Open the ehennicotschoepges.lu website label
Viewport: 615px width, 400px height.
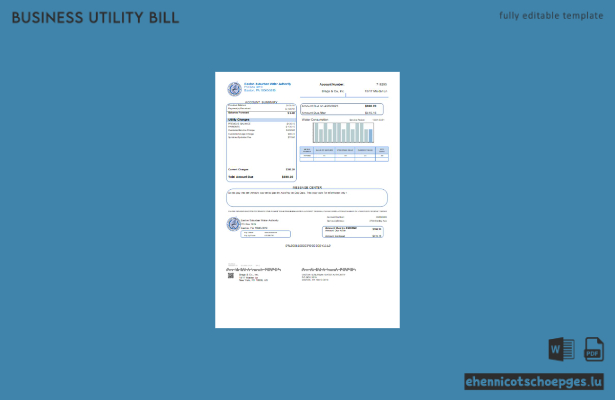click(534, 382)
